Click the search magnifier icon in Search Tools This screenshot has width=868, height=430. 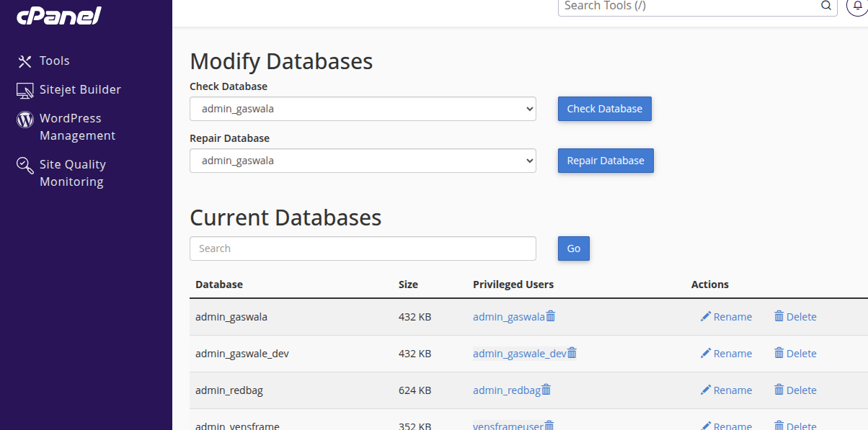(x=826, y=6)
